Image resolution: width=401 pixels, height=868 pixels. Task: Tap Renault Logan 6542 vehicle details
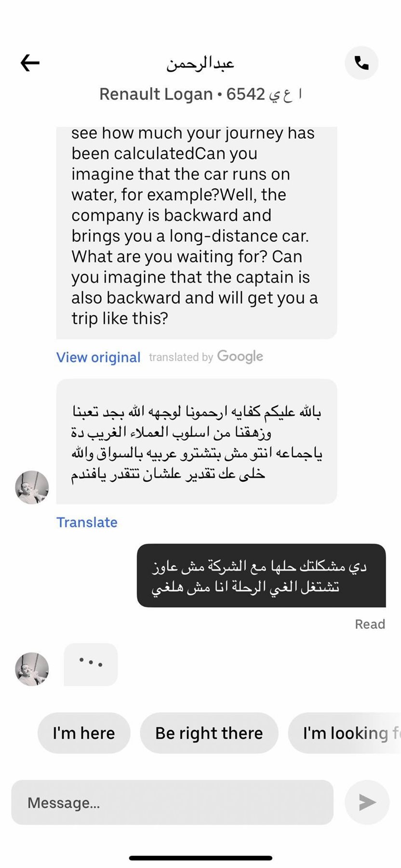pos(200,94)
